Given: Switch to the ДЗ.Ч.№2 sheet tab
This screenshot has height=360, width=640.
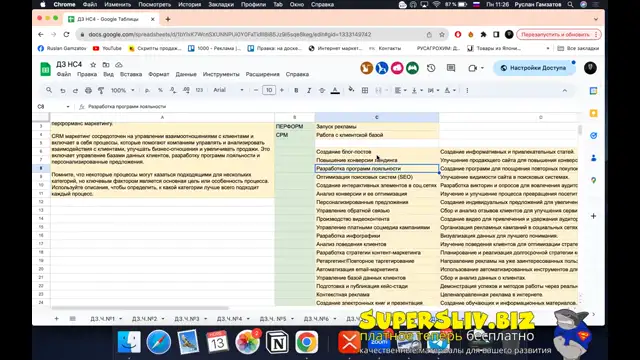Looking at the screenshot, I should tap(144, 319).
